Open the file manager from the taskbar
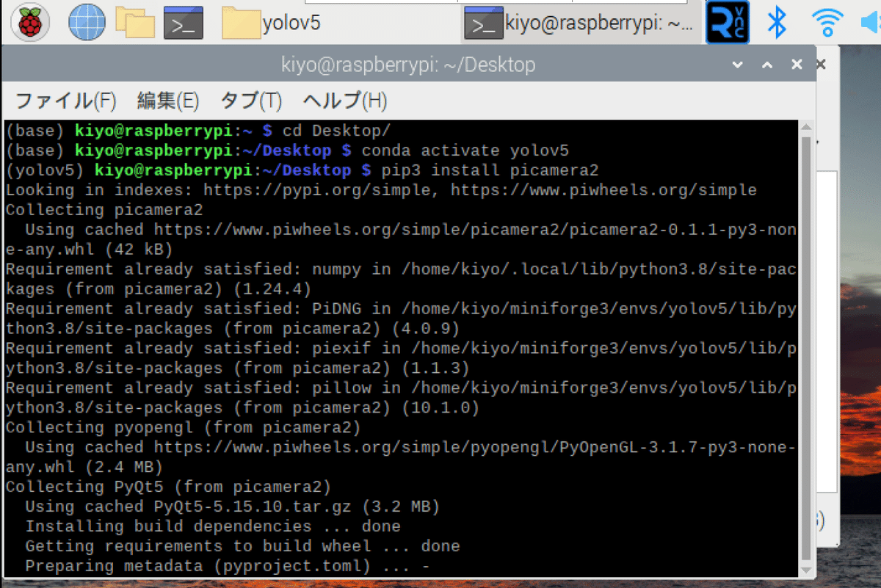This screenshot has width=881, height=588. (135, 22)
